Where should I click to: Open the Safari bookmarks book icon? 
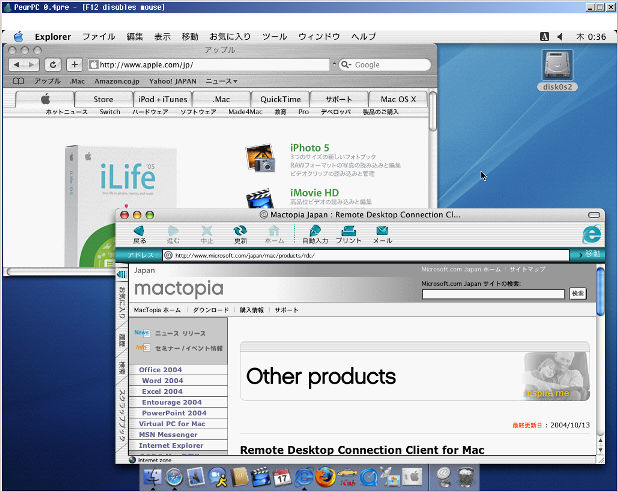19,81
